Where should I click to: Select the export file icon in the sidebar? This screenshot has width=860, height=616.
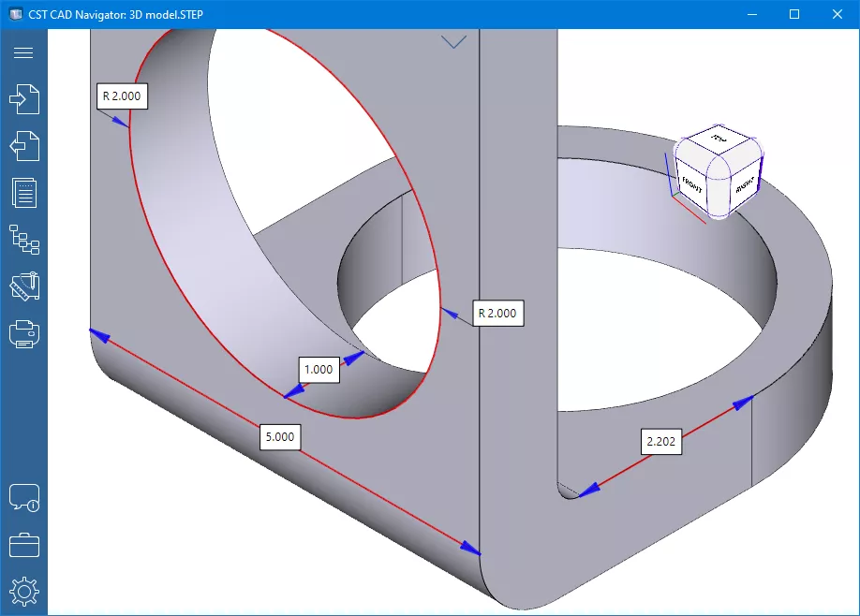23,146
